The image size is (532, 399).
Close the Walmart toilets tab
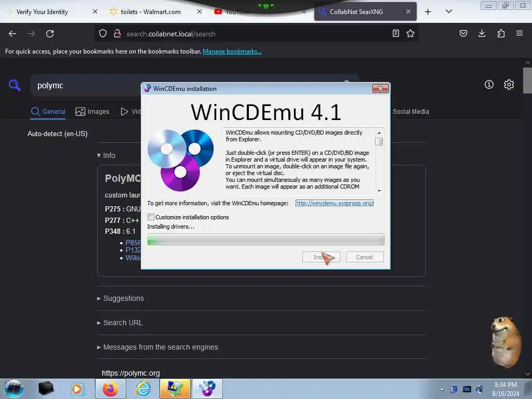(199, 11)
